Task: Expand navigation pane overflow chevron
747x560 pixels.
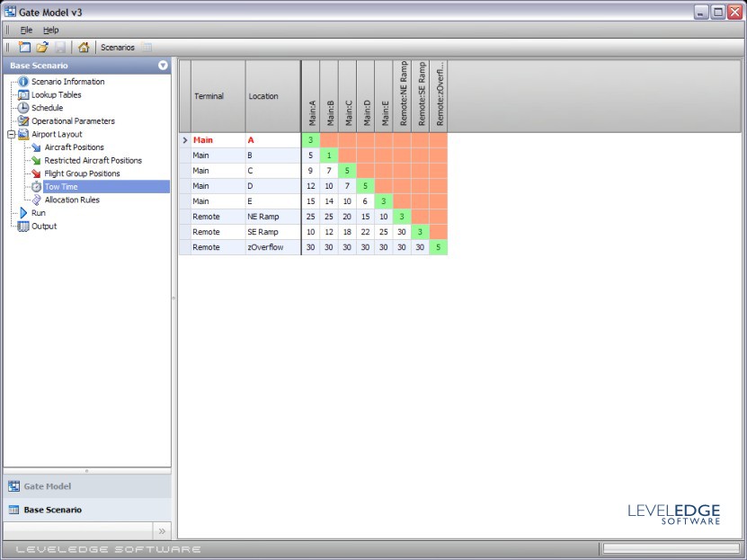Action: pos(163,530)
